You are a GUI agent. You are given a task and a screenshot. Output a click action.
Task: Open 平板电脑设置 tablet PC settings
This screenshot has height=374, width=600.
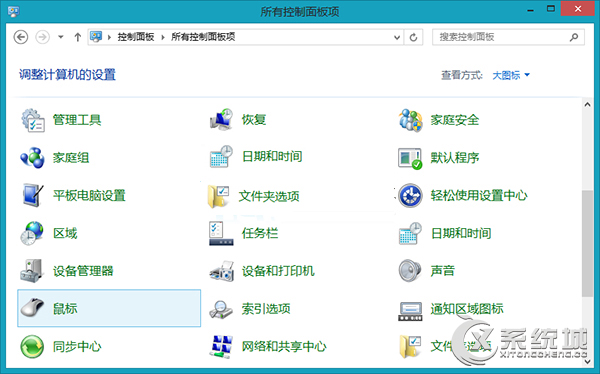pos(73,195)
